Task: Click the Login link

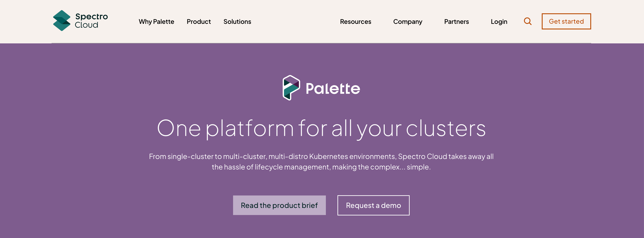Action: [499, 22]
